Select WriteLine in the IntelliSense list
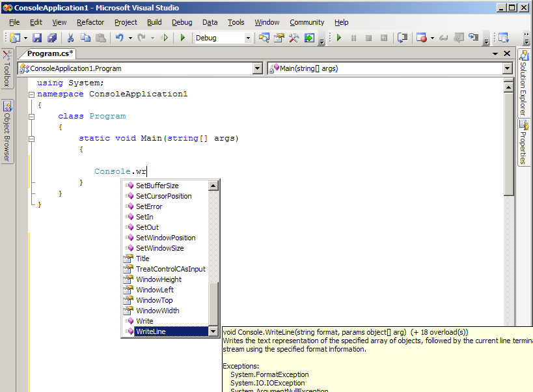Image resolution: width=533 pixels, height=392 pixels. pos(165,331)
